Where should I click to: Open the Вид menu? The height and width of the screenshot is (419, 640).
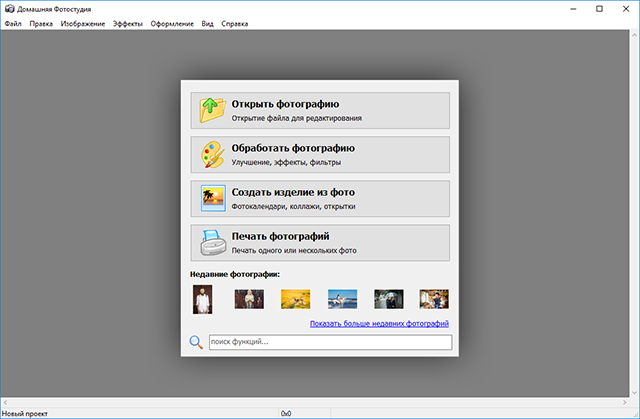(207, 24)
